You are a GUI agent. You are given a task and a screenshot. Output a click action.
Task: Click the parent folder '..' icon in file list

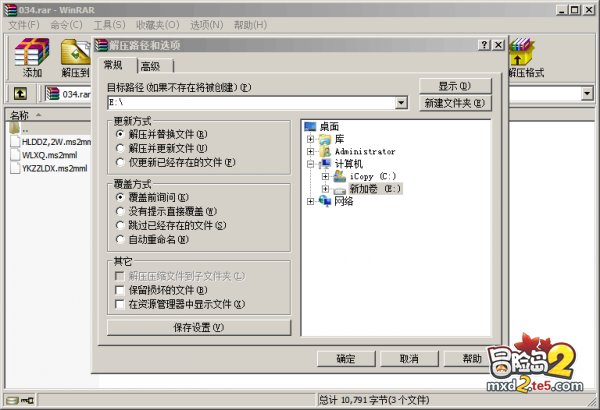15,127
